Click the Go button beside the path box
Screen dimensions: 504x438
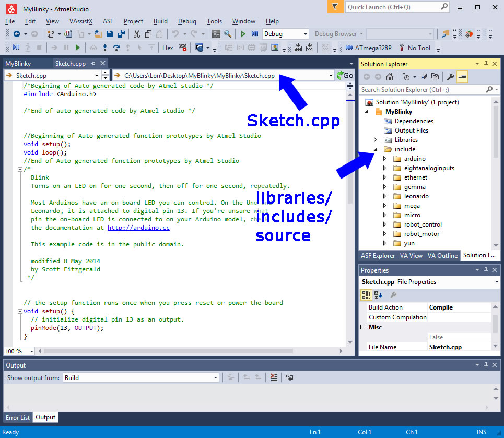pyautogui.click(x=345, y=76)
